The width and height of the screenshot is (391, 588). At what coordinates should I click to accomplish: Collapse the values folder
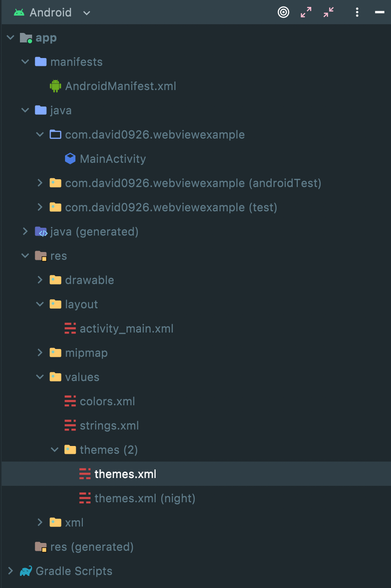[x=40, y=377]
